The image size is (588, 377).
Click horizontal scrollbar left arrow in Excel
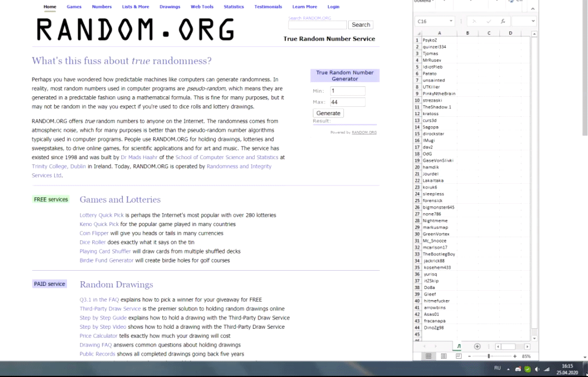[497, 346]
